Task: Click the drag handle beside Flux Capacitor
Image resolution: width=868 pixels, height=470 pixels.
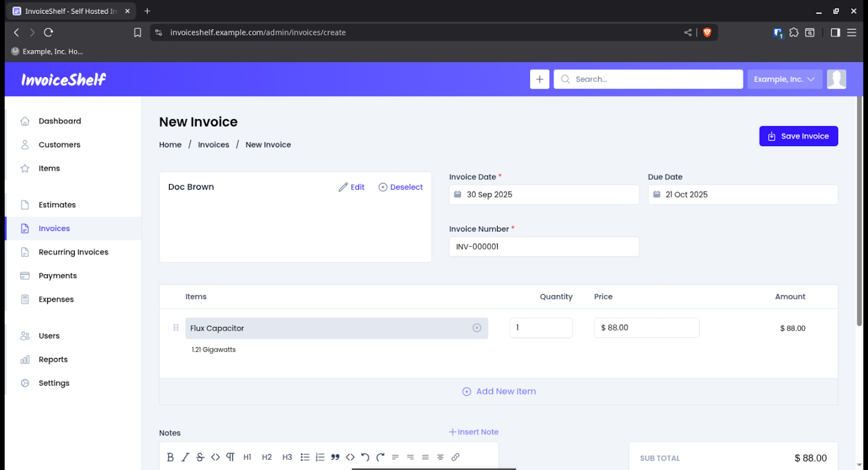Action: [176, 328]
